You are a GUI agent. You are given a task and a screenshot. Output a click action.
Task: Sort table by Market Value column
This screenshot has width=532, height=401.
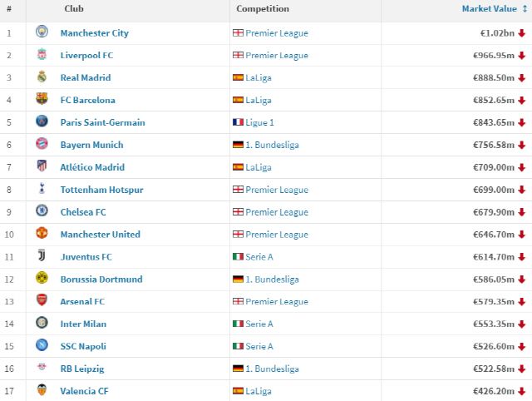click(x=490, y=9)
